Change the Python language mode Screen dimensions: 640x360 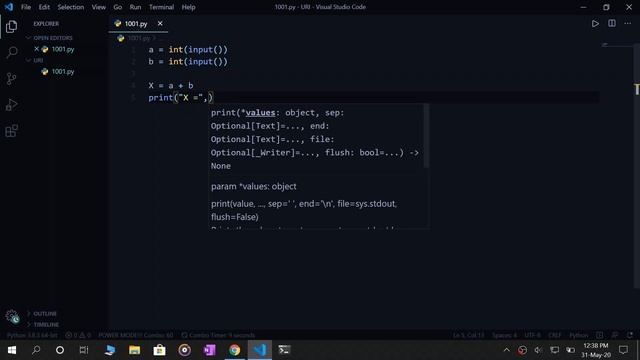[x=579, y=335]
